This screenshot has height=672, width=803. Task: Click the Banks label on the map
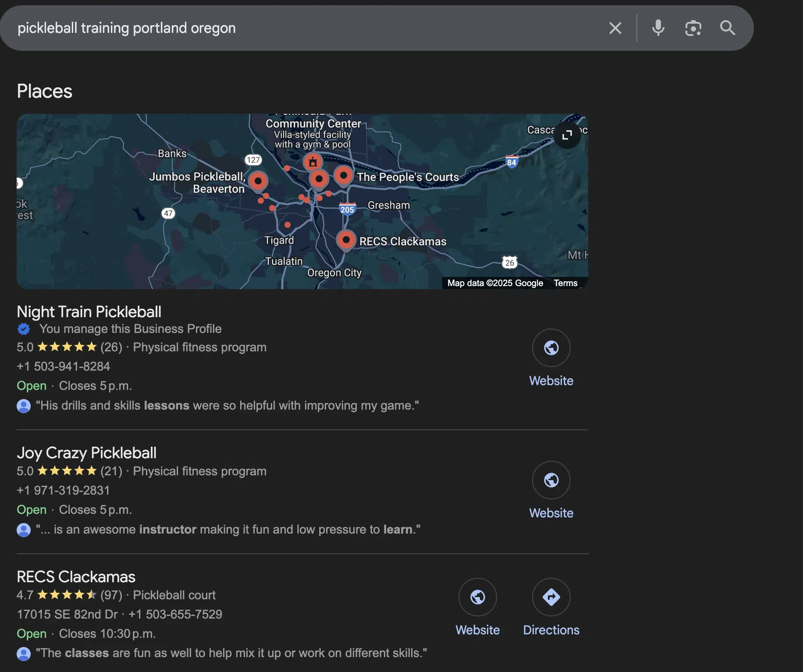point(172,153)
